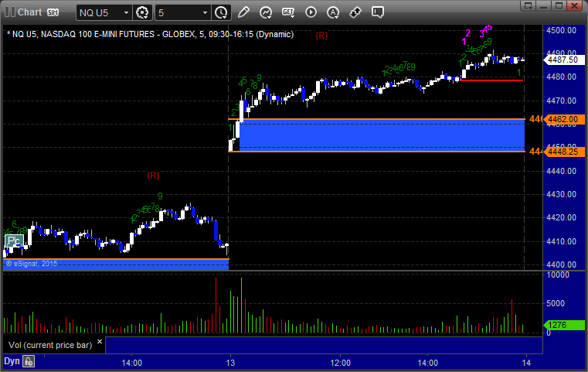Toggle the Dyn dynamic scaling button
This screenshot has height=372, width=588.
coord(12,361)
